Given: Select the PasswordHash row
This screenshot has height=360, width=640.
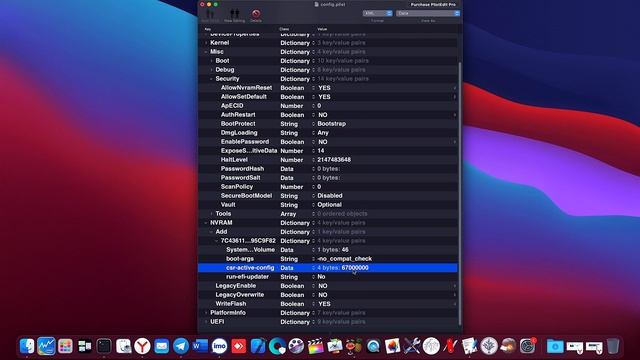Looking at the screenshot, I should point(328,169).
